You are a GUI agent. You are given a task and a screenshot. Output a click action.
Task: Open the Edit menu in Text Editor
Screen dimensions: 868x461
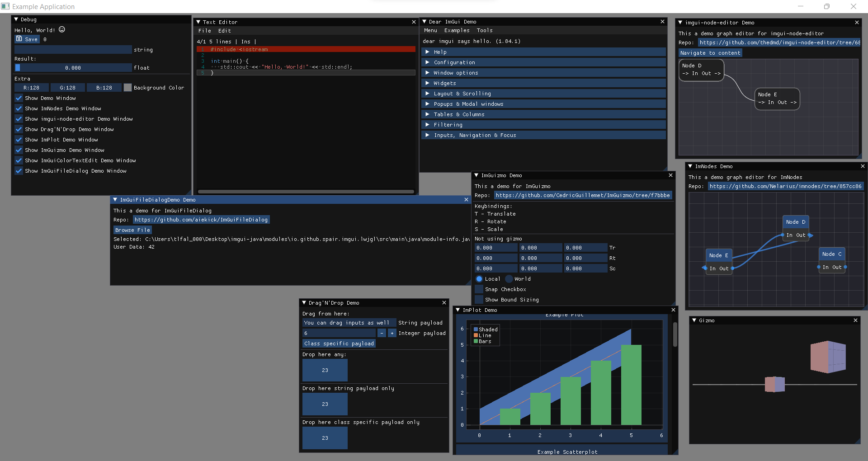225,31
